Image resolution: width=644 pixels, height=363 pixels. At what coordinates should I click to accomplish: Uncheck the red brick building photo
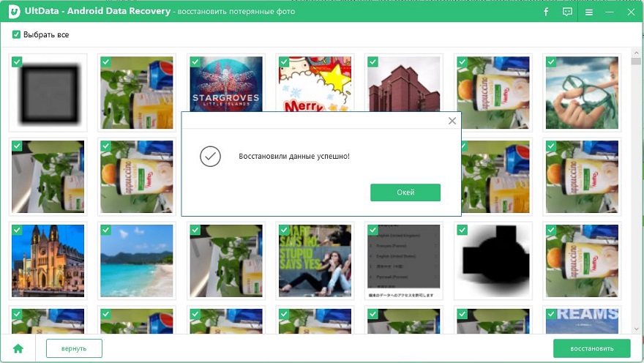click(x=372, y=62)
